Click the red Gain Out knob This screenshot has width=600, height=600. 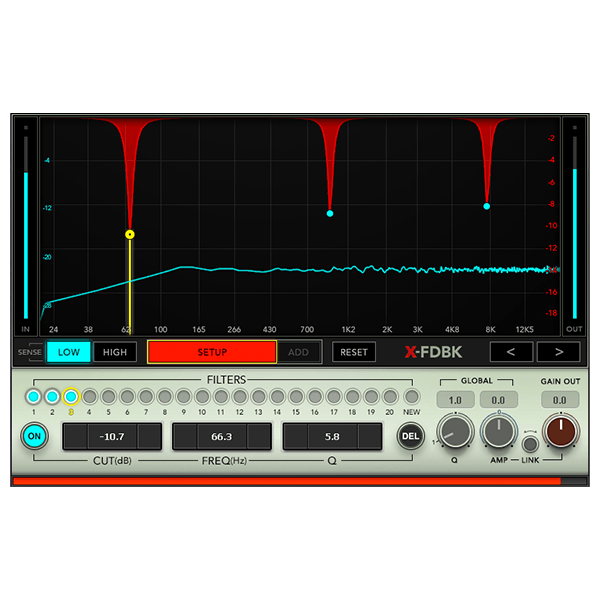click(x=561, y=431)
